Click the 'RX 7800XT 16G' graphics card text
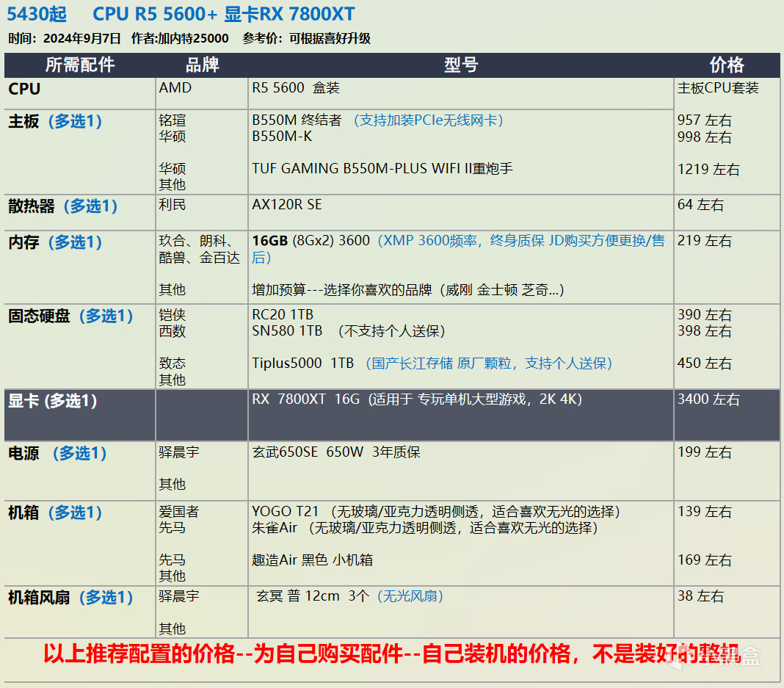The width and height of the screenshot is (784, 688). click(306, 399)
